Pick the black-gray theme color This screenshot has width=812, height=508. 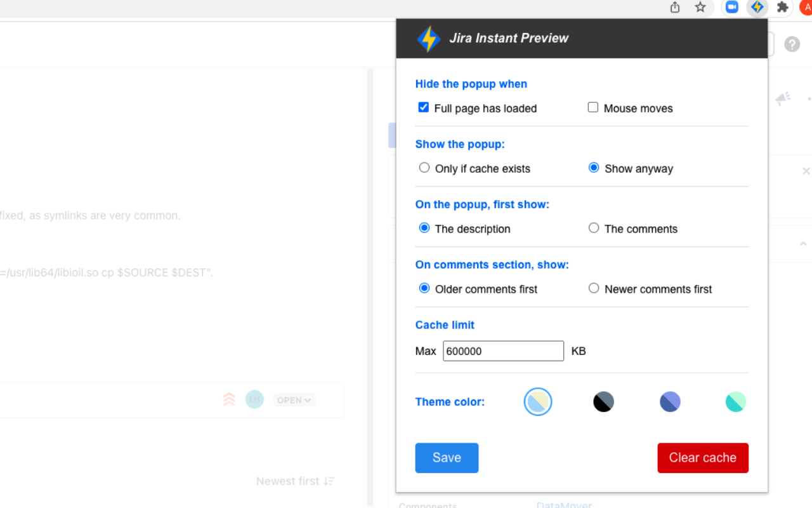pos(603,402)
